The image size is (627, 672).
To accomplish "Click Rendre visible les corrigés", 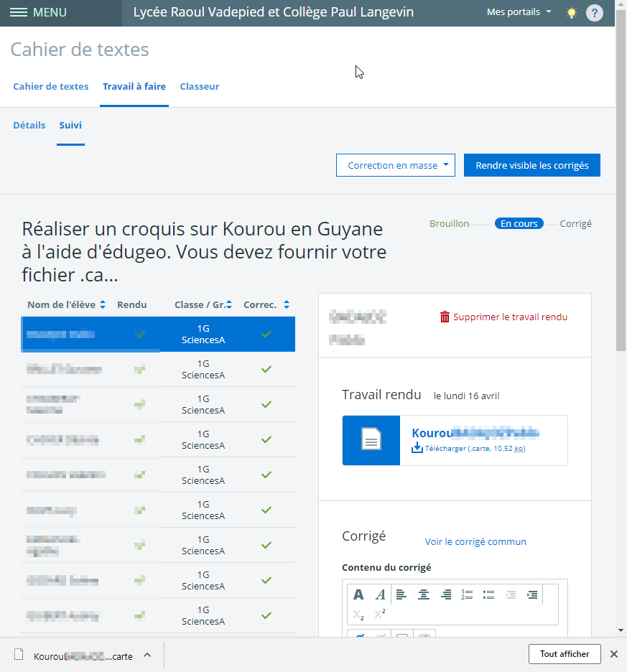I will point(531,165).
